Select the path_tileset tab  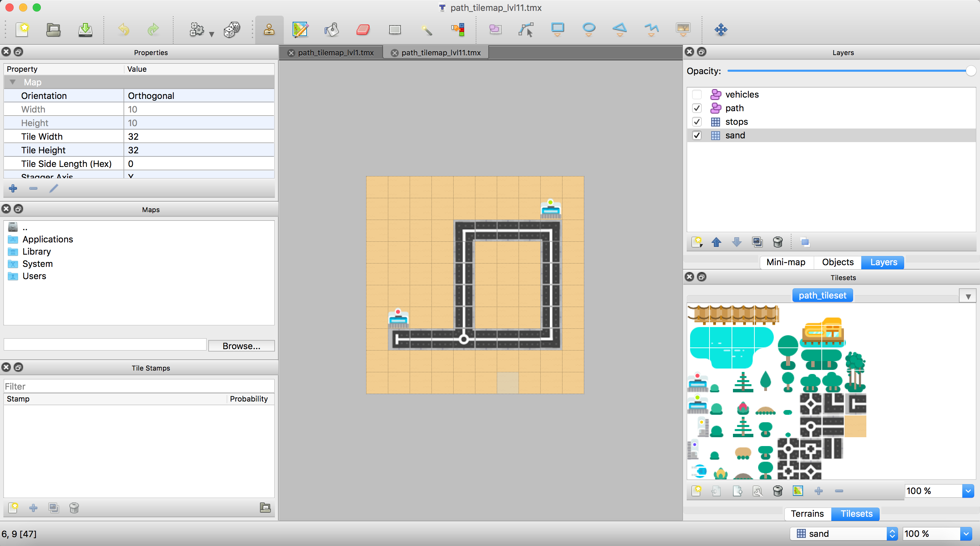point(822,295)
